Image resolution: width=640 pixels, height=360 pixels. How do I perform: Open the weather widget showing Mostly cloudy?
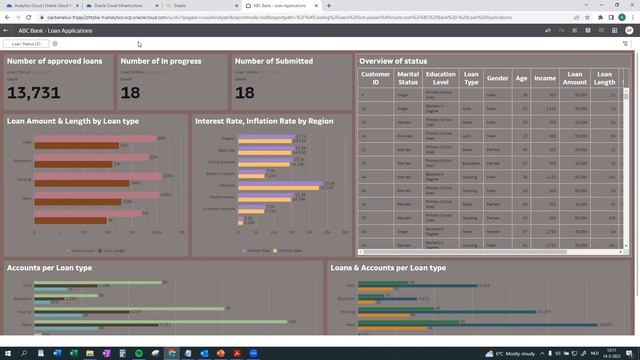click(x=510, y=353)
